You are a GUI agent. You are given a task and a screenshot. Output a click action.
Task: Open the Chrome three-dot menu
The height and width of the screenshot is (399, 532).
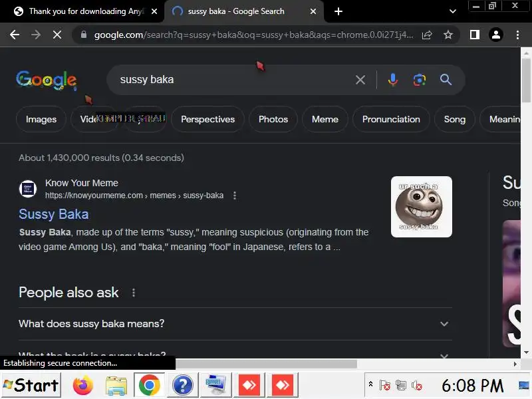click(517, 35)
